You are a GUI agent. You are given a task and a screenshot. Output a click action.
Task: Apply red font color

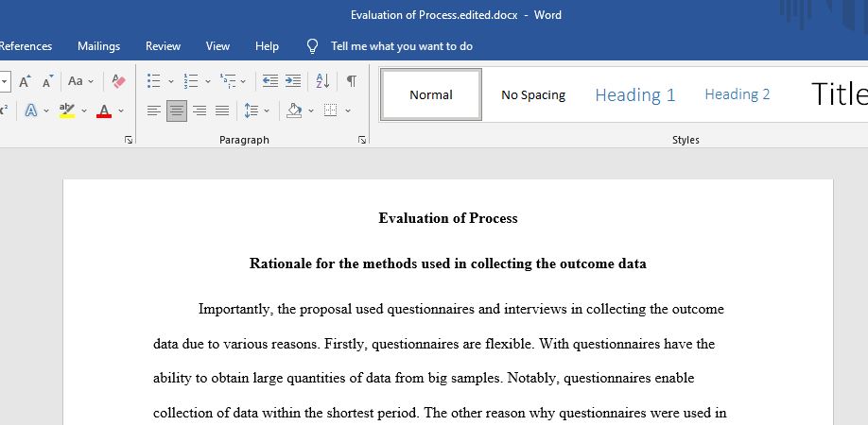point(103,110)
